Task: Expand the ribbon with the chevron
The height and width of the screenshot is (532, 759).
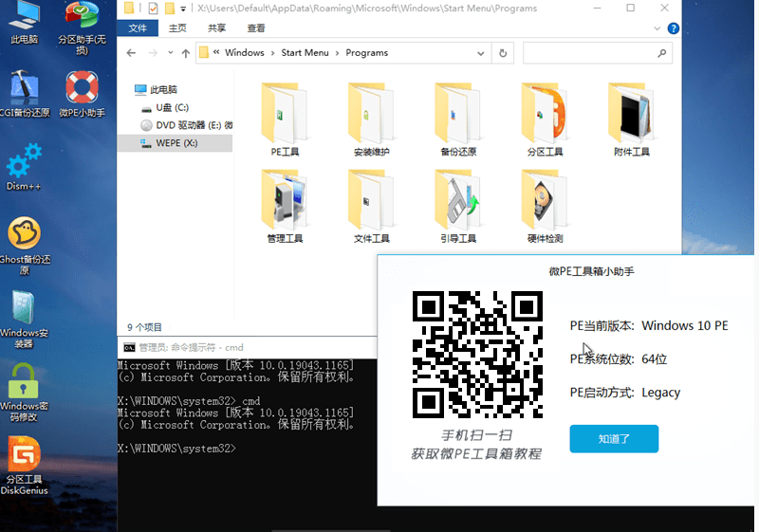Action: [x=657, y=28]
